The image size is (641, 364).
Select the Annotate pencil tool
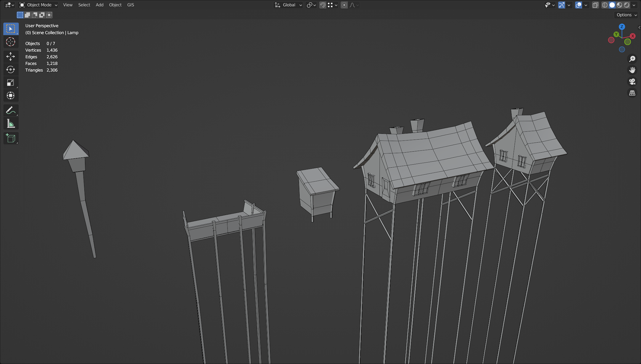11,110
